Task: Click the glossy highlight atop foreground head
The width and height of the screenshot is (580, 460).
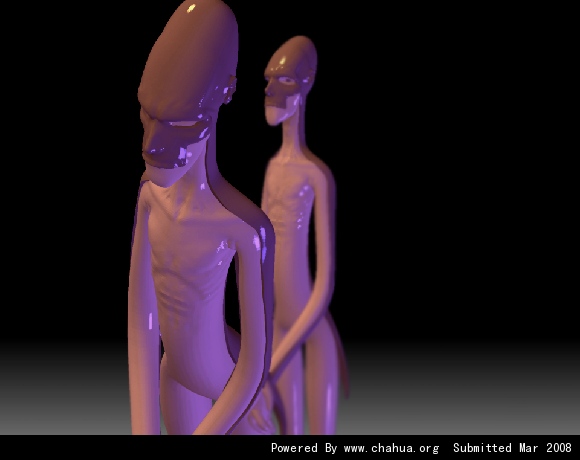Action: (x=191, y=8)
